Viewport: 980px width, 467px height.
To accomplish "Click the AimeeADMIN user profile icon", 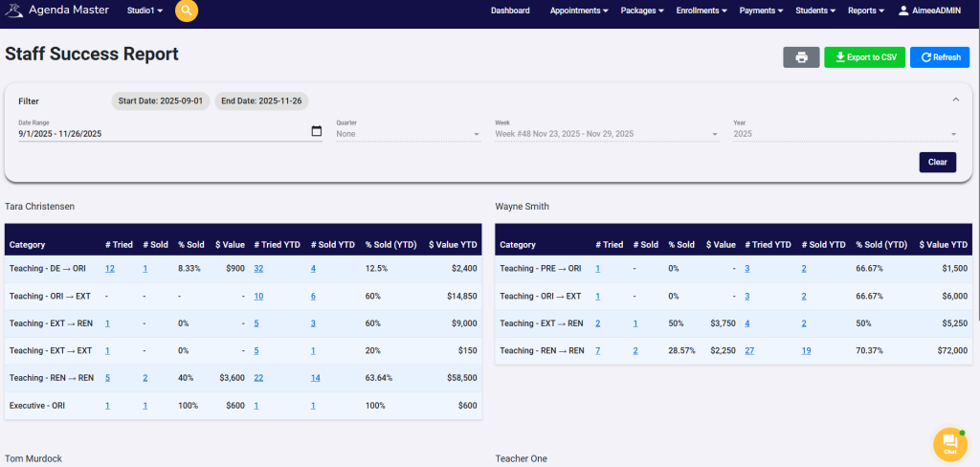I will [903, 11].
